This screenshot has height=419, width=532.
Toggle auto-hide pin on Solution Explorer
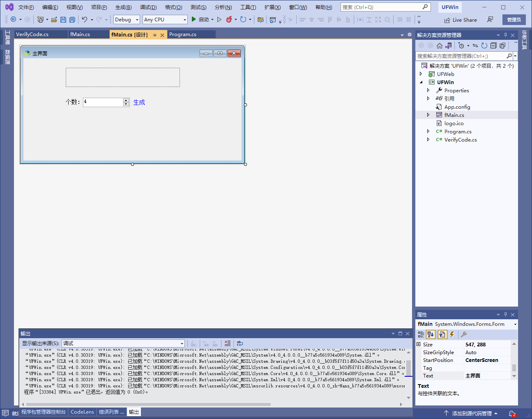(x=505, y=35)
